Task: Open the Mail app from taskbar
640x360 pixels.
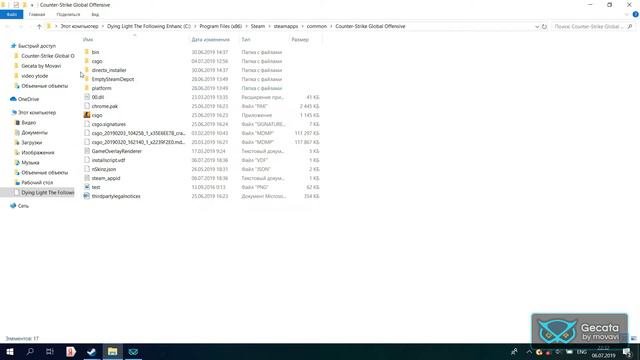Action: pyautogui.click(x=133, y=351)
